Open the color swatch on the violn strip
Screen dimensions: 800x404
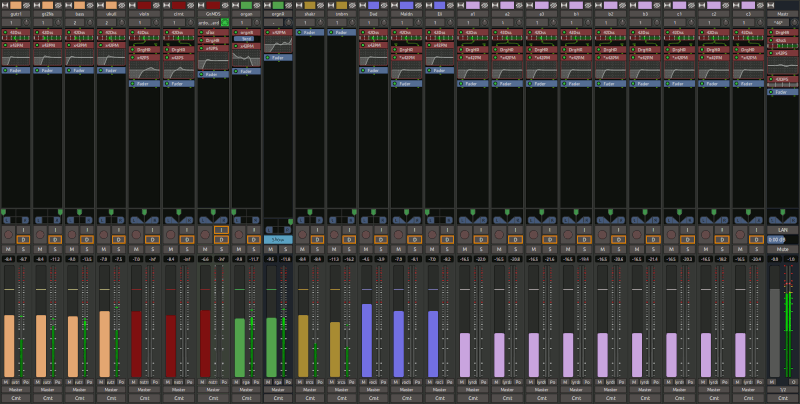146,5
